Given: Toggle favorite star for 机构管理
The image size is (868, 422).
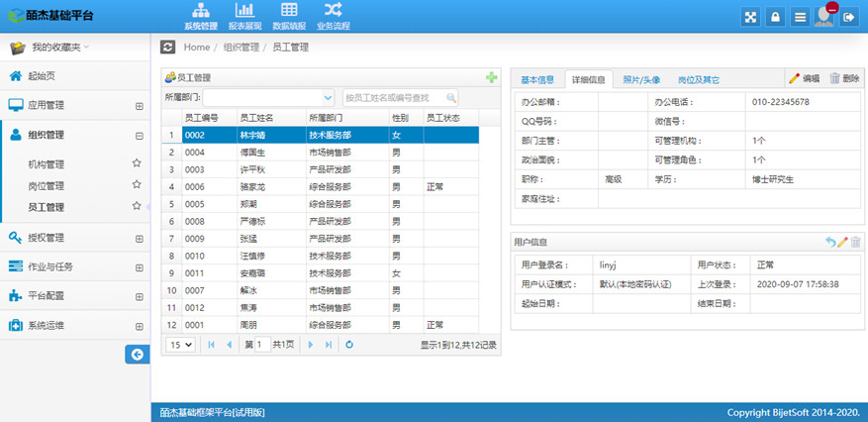Looking at the screenshot, I should [137, 163].
